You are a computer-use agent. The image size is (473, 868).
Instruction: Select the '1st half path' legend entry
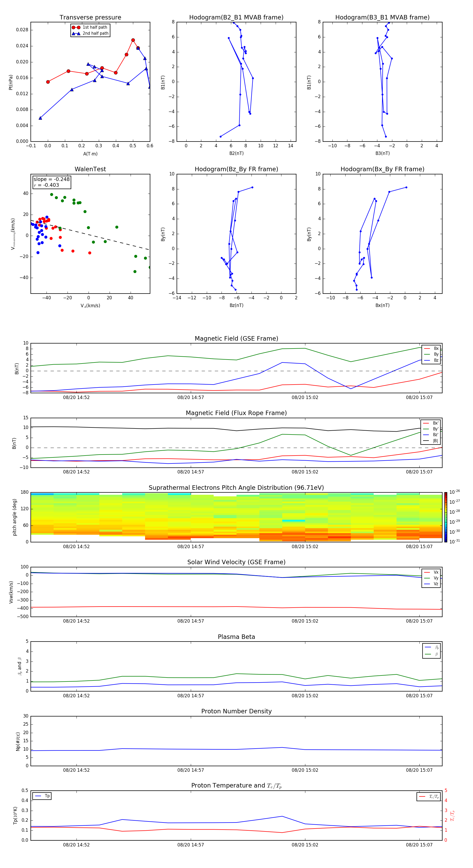(x=90, y=27)
